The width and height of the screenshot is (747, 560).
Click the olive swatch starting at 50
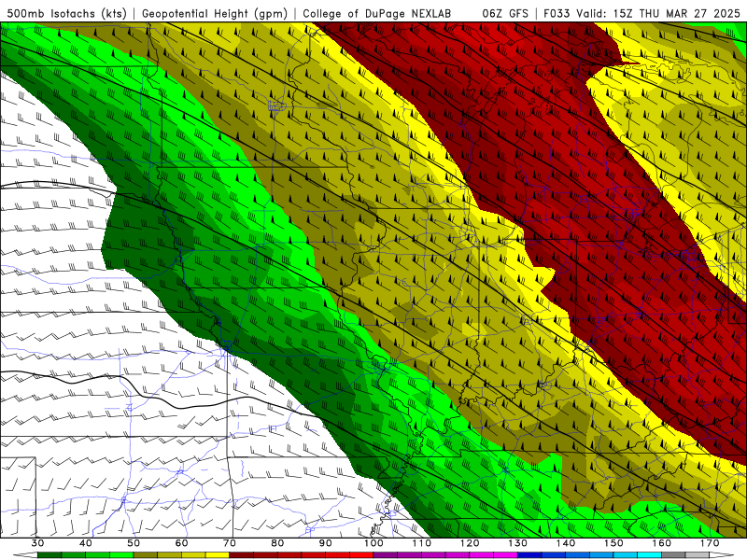coord(146,555)
